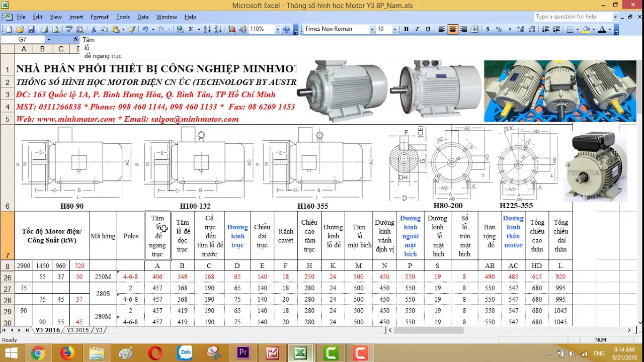The width and height of the screenshot is (644, 362).
Task: Select the Y3 2016 sheet tab
Action: tap(47, 330)
